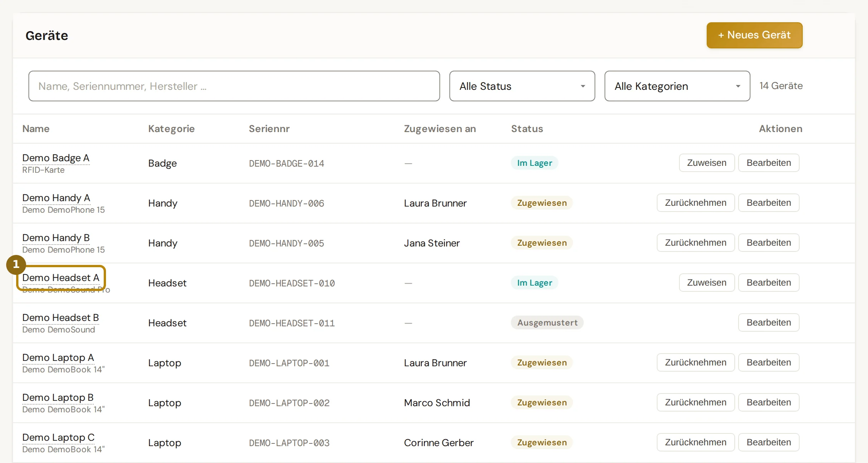Open Bearbeiten for Demo Headset A
Viewport: 868px width, 463px height.
pos(769,283)
